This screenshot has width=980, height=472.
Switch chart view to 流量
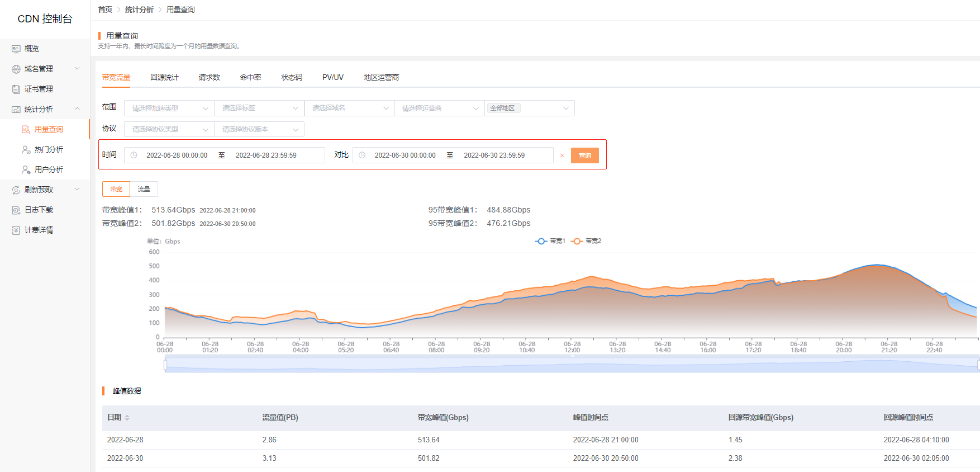click(x=144, y=190)
